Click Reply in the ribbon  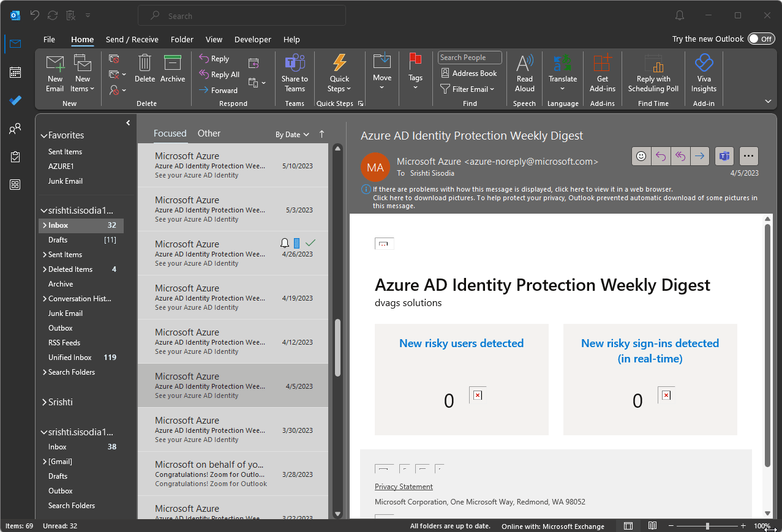(x=214, y=59)
